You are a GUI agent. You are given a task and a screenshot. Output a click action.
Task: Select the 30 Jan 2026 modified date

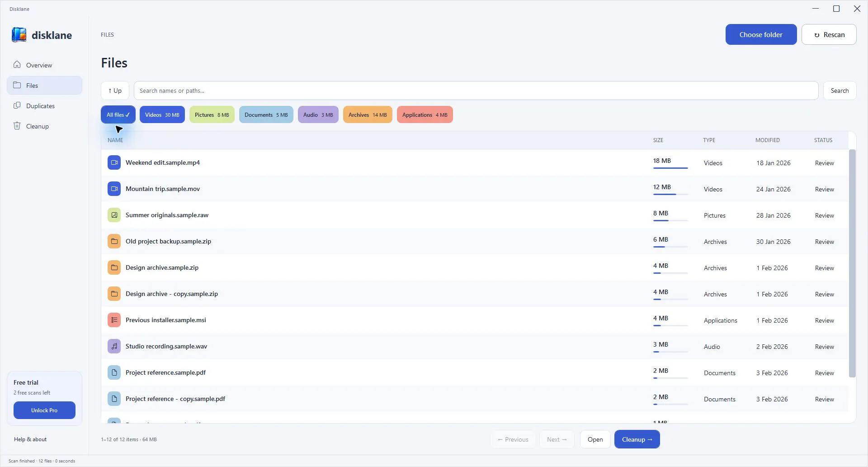(x=773, y=242)
